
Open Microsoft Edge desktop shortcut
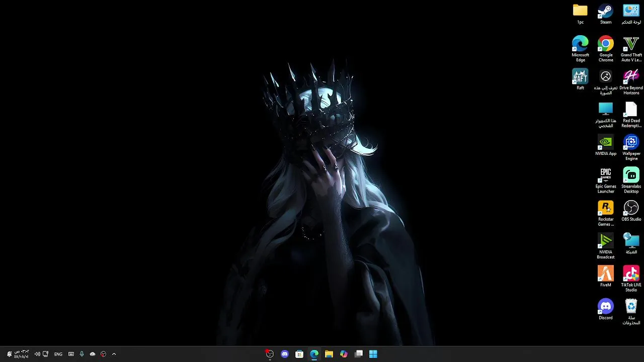pos(580,49)
